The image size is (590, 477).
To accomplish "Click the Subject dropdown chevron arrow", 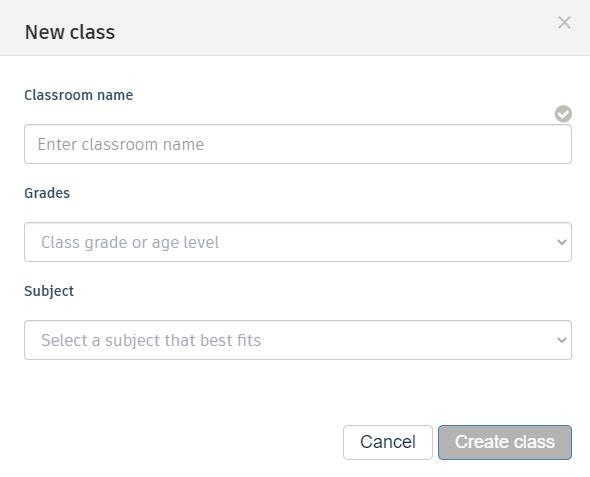I will 561,340.
